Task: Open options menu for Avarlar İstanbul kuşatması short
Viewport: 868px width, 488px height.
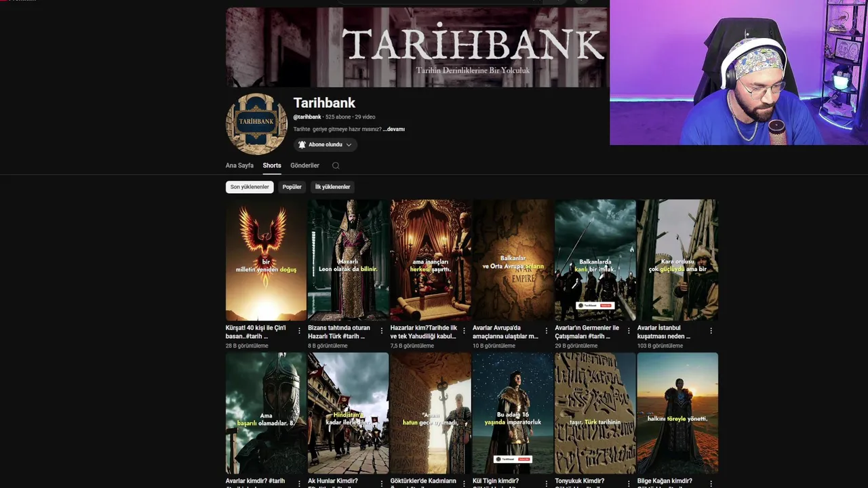Action: point(711,331)
